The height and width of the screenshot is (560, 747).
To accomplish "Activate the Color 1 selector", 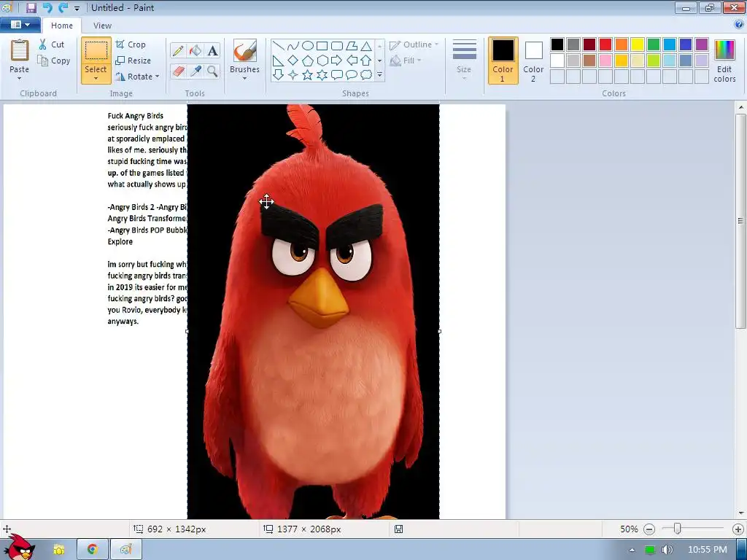I will coord(503,61).
